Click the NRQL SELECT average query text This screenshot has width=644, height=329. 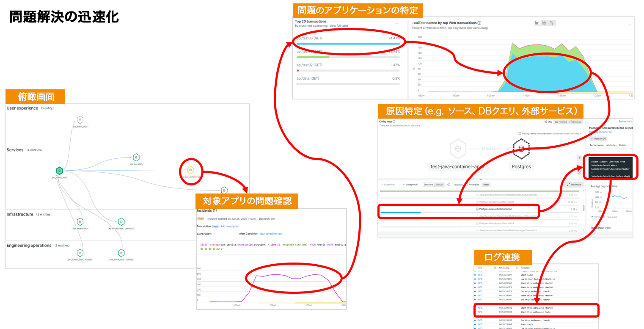pyautogui.click(x=273, y=246)
